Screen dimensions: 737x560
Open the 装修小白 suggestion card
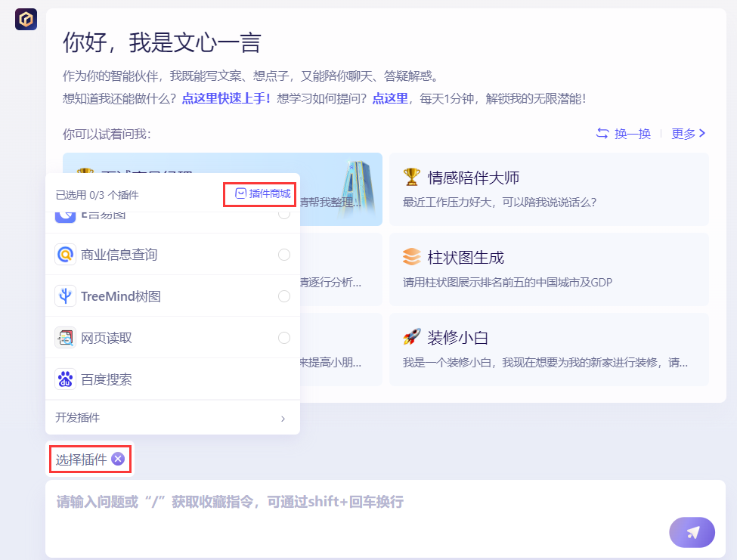point(549,350)
